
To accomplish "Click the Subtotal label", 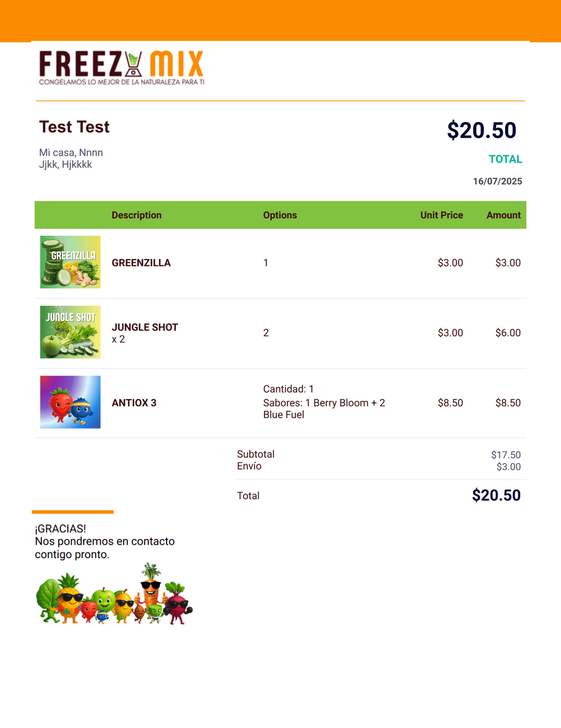I will click(256, 454).
